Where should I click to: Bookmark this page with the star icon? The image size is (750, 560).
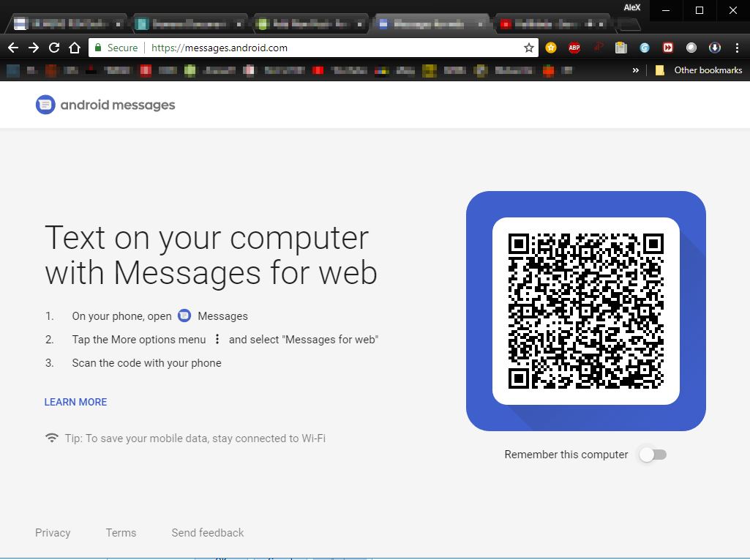528,48
